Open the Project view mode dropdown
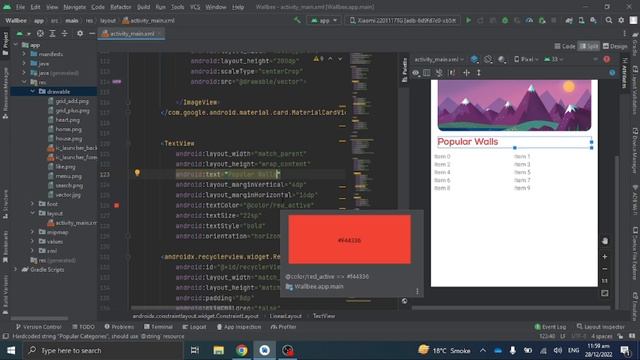This screenshot has width=640, height=360. pyautogui.click(x=23, y=33)
